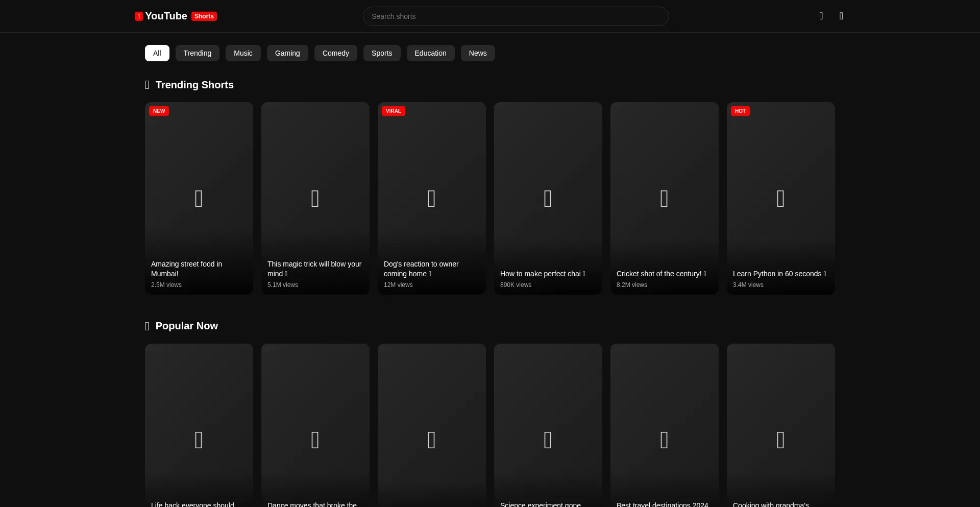Toggle the Comedy filter chip

[335, 53]
